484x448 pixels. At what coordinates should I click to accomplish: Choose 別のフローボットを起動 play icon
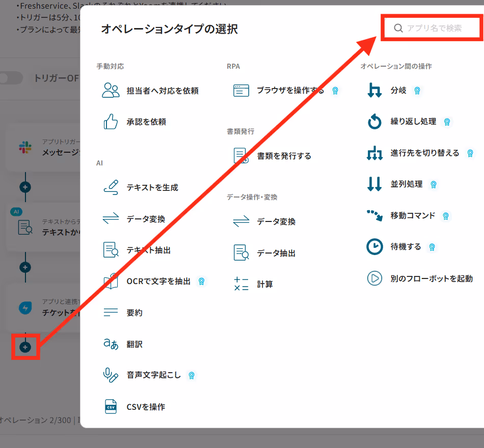point(374,278)
